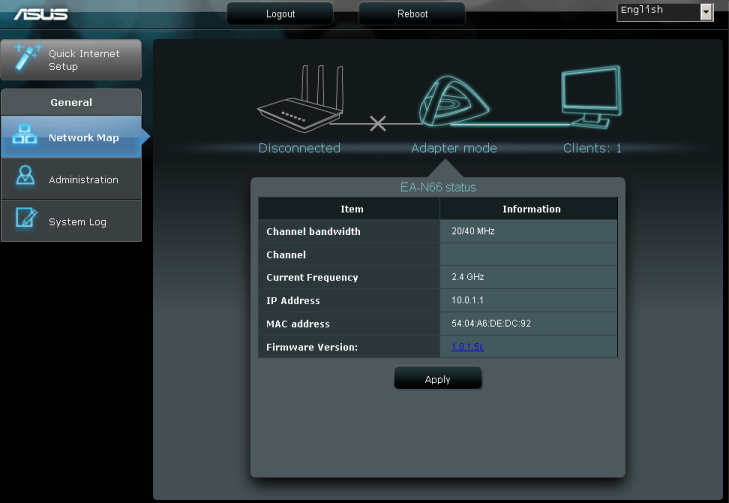Screen dimensions: 729x503
Task: Click the Firmware Version row label
Action: (312, 347)
